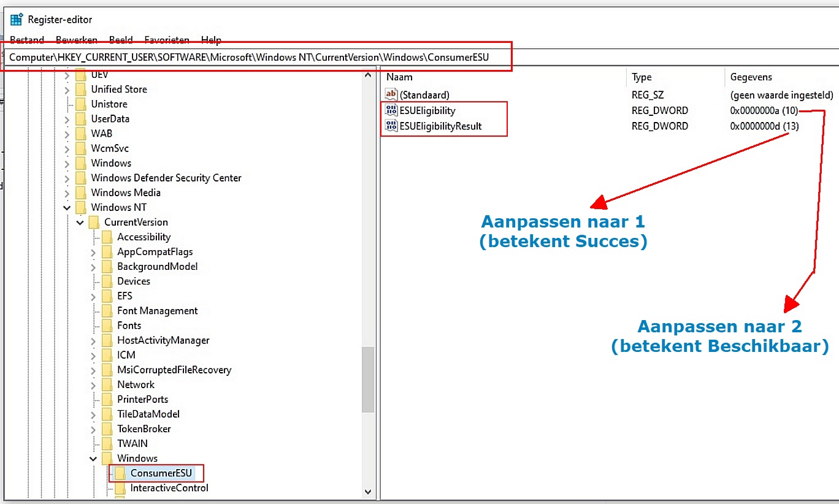This screenshot has height=504, width=839.
Task: Click the InteractiveControl folder icon
Action: 120,488
